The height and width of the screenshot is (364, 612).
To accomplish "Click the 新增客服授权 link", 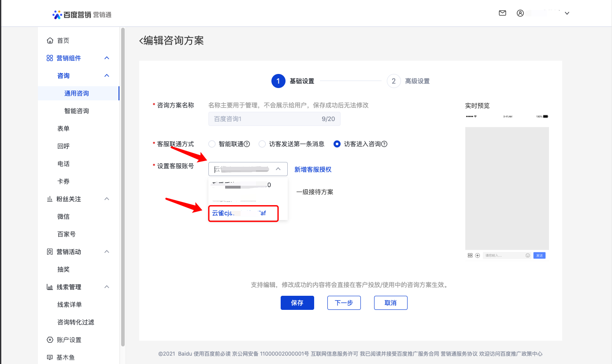I will (x=314, y=169).
